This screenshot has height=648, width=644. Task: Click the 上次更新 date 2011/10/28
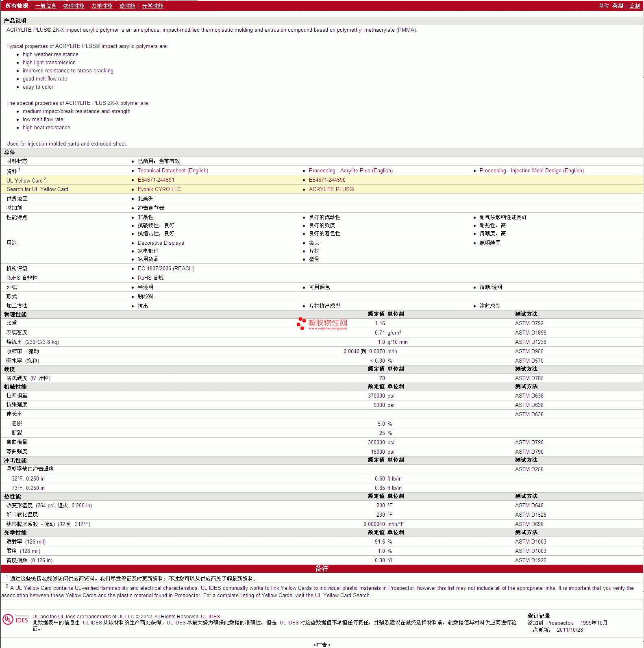[570, 630]
